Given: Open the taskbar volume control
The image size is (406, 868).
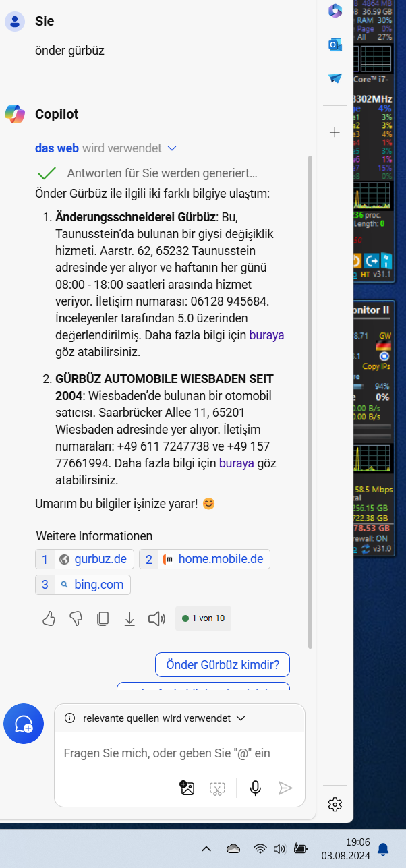Looking at the screenshot, I should point(280,848).
